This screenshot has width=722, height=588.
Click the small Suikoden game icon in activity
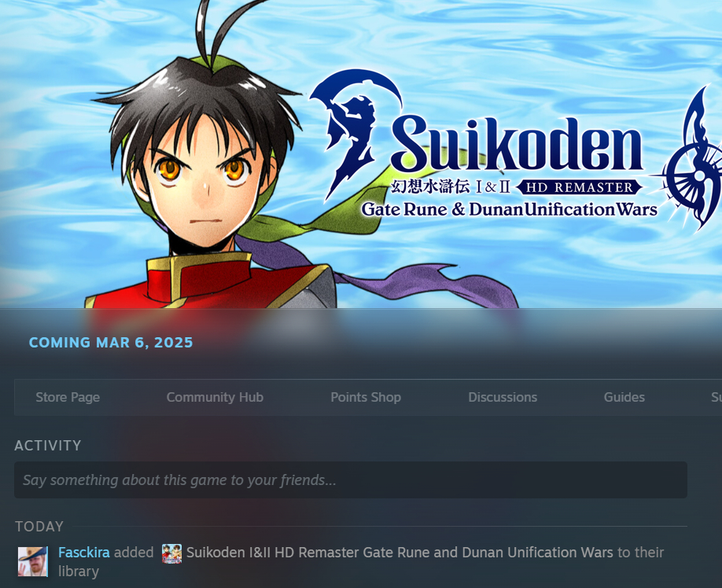click(x=171, y=553)
